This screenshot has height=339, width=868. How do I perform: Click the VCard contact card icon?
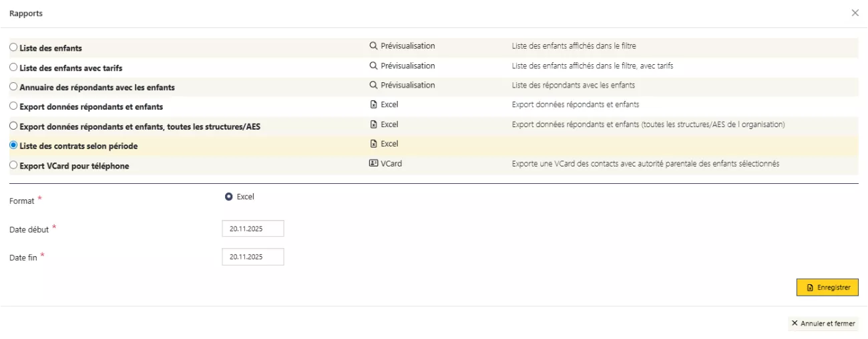point(374,163)
